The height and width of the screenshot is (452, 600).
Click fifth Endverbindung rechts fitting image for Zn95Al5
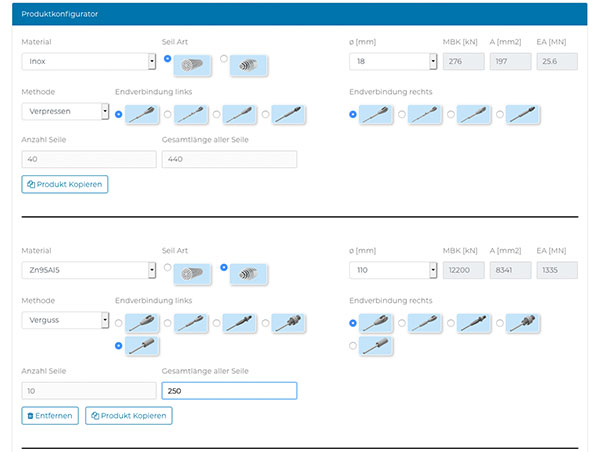(377, 346)
